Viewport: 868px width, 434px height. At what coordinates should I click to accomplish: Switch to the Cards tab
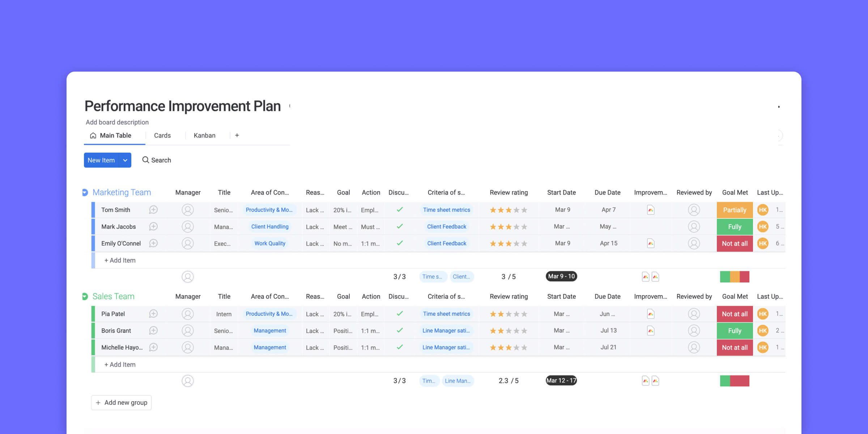click(162, 135)
